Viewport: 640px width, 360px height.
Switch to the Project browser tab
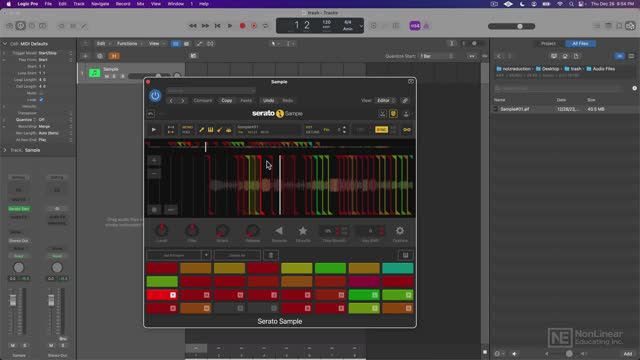(548, 44)
